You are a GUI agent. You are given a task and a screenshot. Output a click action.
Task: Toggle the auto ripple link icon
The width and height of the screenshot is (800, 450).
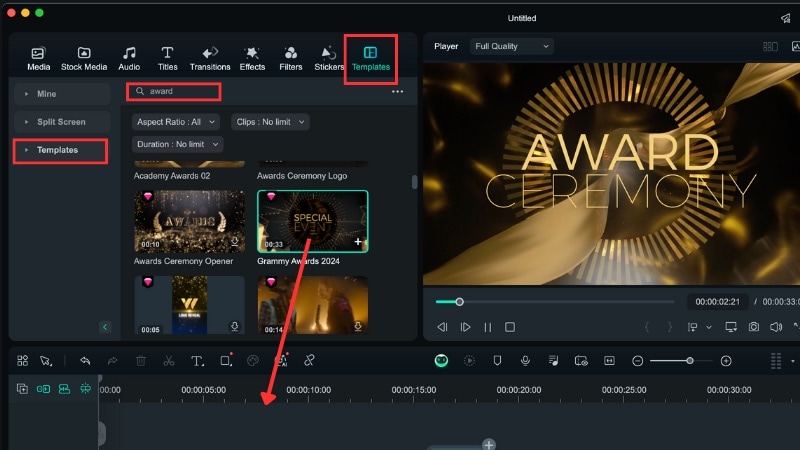click(x=43, y=389)
